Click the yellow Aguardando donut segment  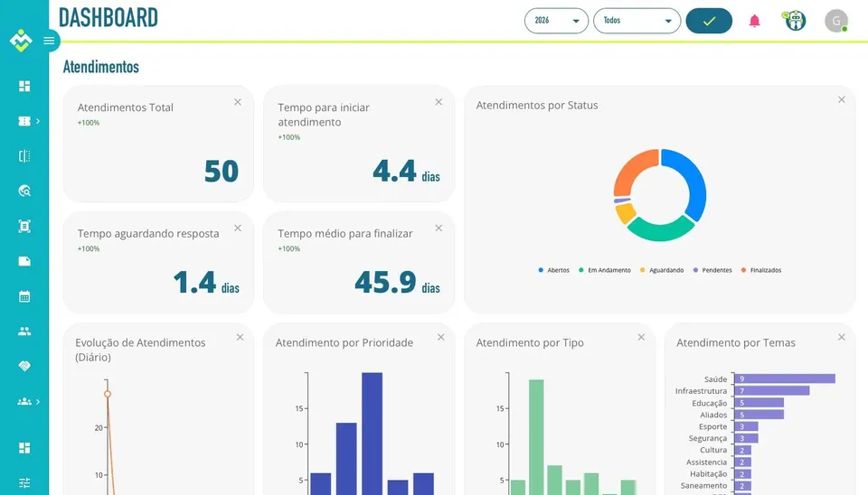(x=626, y=212)
